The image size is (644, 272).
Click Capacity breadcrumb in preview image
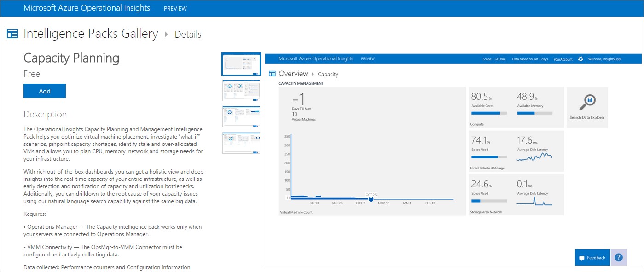[x=328, y=74]
